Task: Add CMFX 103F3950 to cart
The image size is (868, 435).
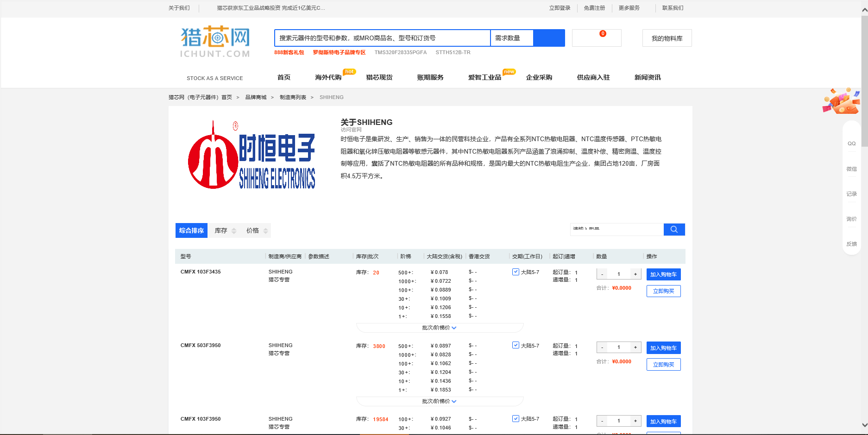Action: tap(663, 422)
